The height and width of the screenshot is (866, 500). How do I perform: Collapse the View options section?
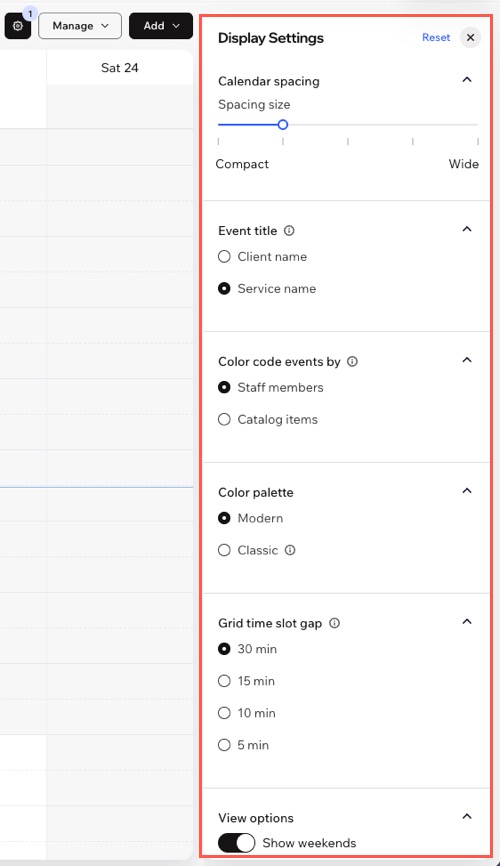[x=467, y=816]
